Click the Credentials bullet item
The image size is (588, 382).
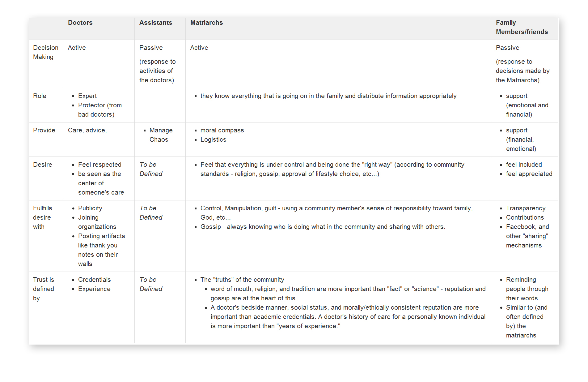click(x=94, y=280)
